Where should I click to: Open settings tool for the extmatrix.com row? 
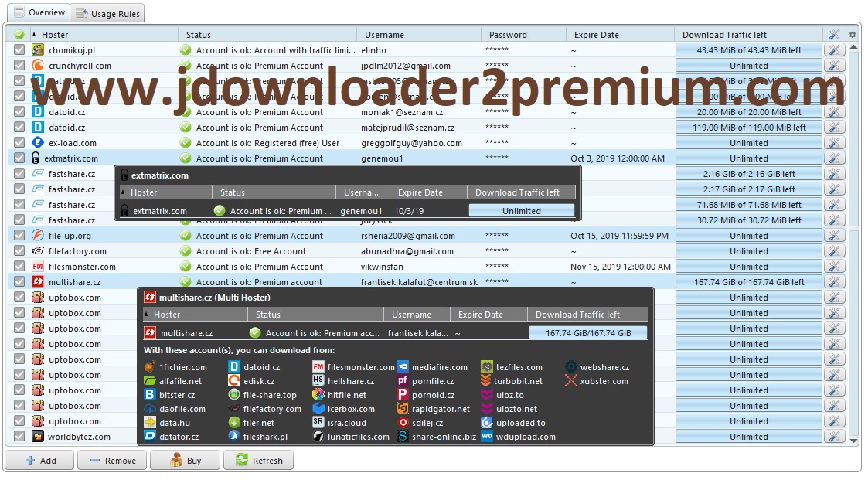834,158
